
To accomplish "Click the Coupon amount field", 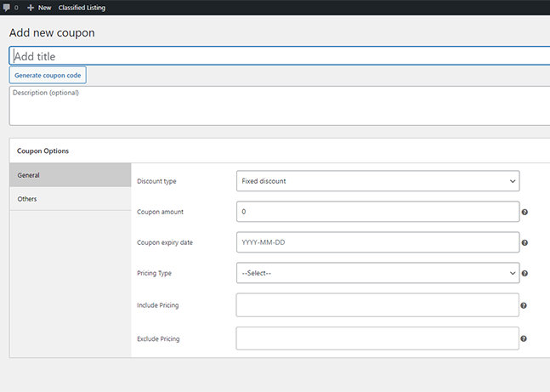I will tap(377, 212).
